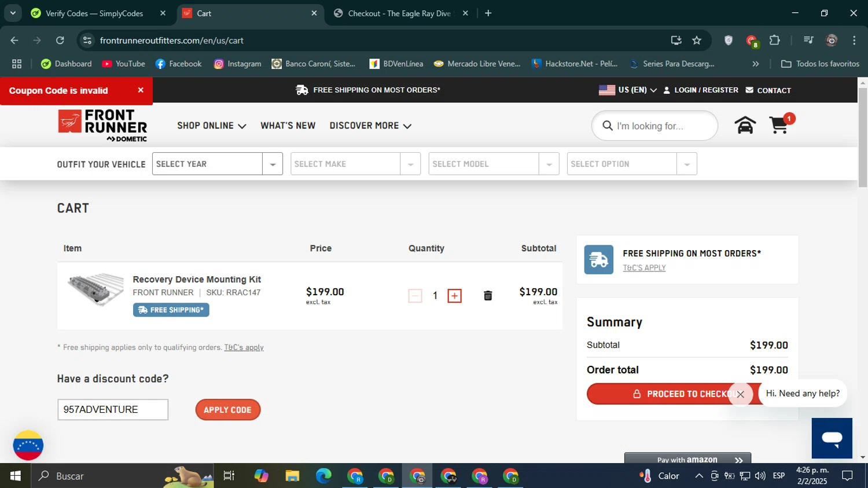Open Instagram bookmark
The height and width of the screenshot is (488, 868).
pos(237,64)
